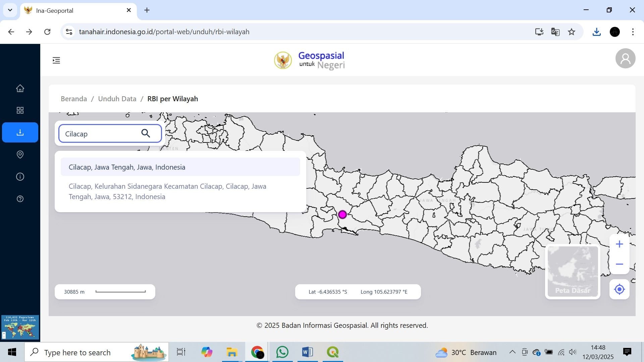Collapse the sidebar with the menu toggle icon
The height and width of the screenshot is (362, 644).
(56, 60)
